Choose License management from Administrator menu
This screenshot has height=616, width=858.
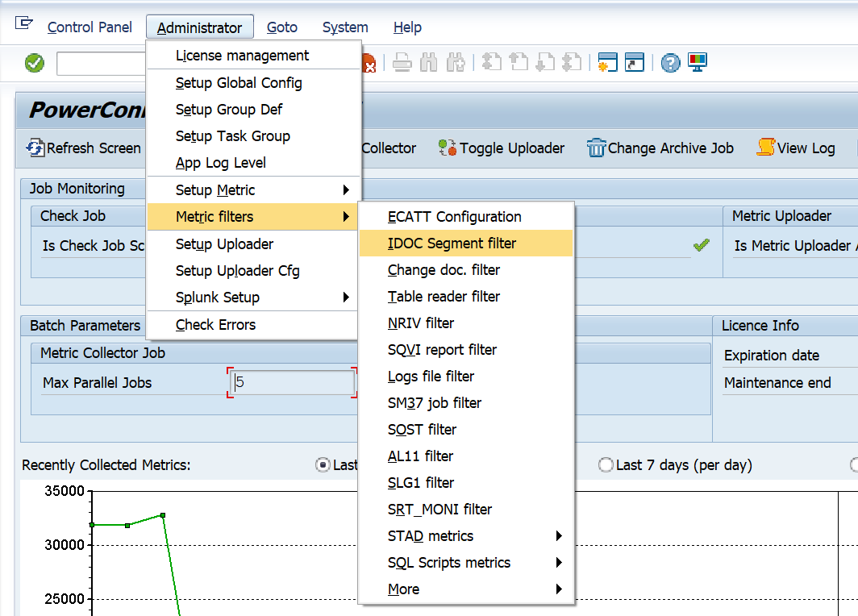click(242, 56)
